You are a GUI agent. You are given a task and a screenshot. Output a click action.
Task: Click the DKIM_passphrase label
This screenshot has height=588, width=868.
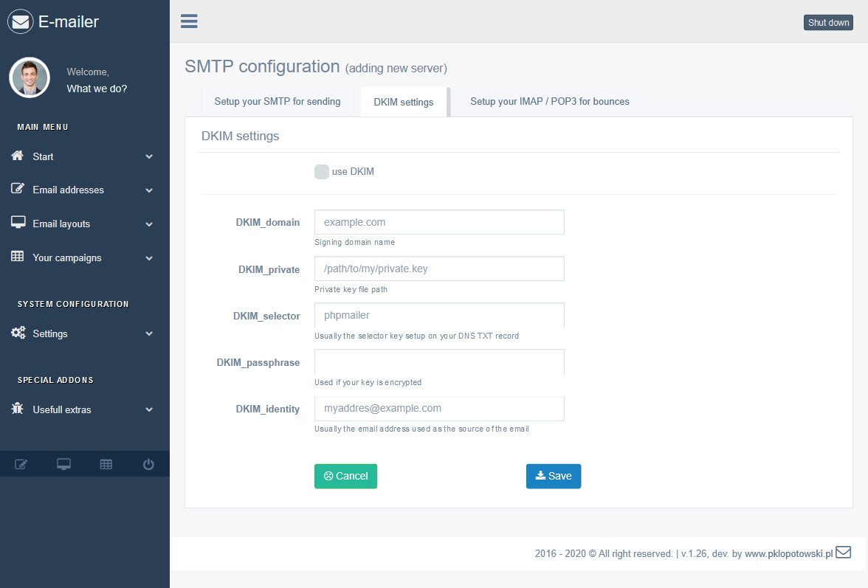tap(258, 362)
